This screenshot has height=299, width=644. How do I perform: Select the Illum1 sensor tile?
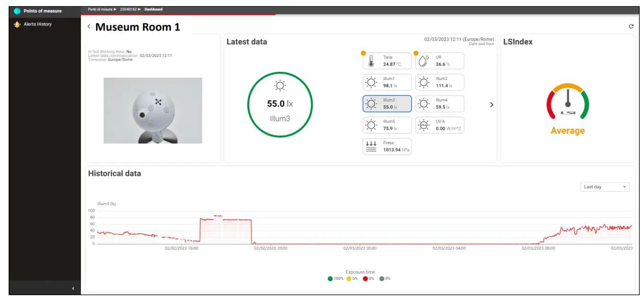387,82
